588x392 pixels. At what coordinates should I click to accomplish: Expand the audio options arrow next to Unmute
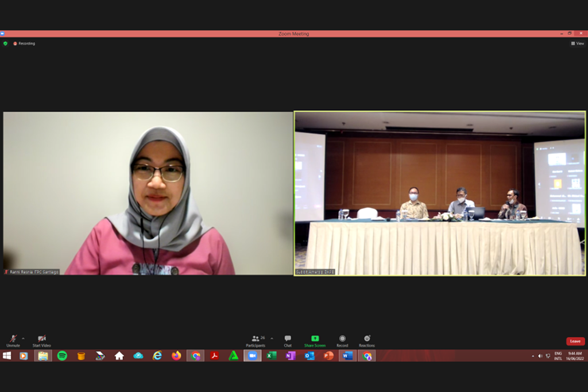click(23, 338)
